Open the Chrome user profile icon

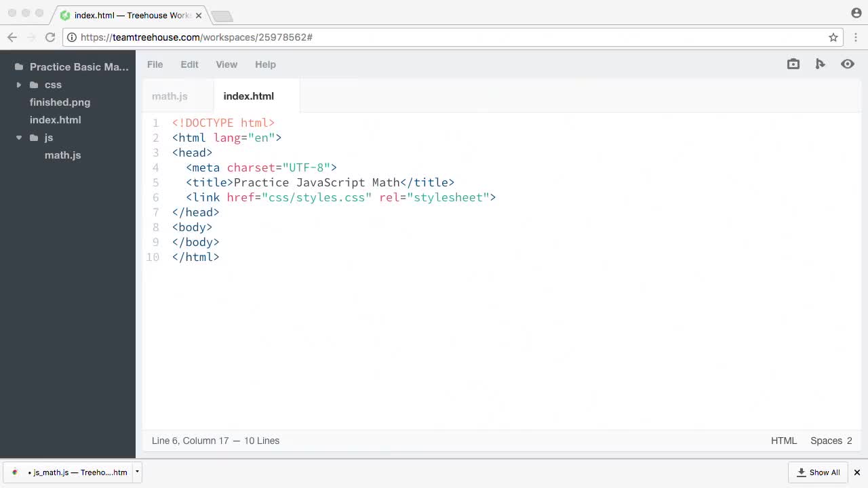856,13
